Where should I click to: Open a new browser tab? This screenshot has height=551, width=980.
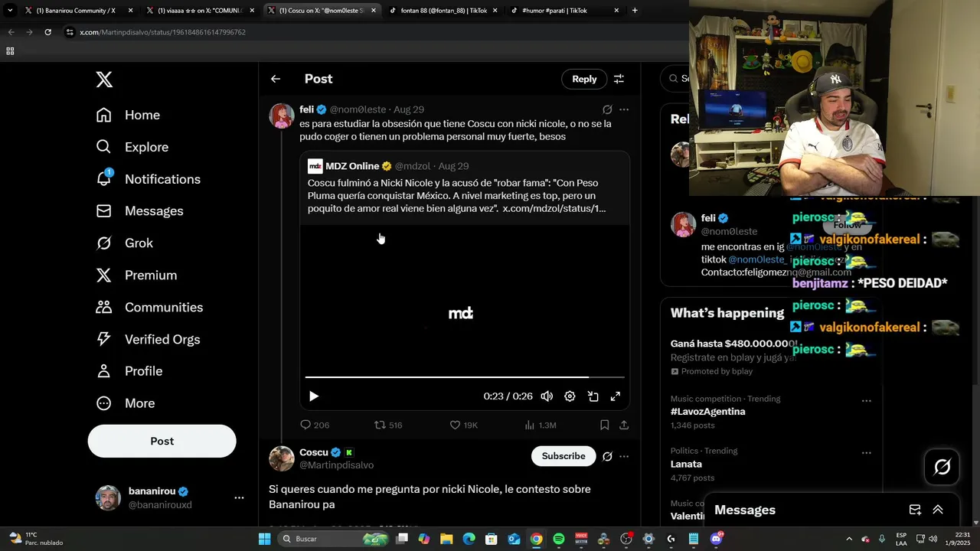[x=635, y=11]
